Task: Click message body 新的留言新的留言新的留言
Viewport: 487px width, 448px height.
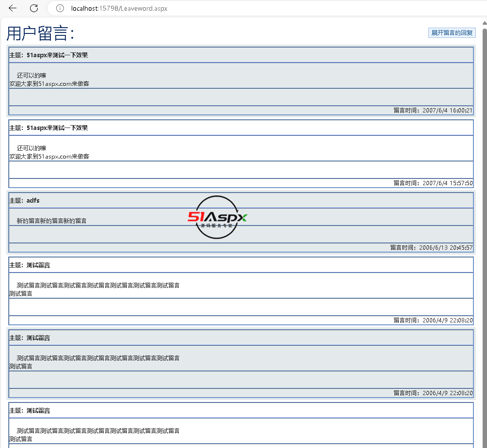Action: [x=51, y=221]
